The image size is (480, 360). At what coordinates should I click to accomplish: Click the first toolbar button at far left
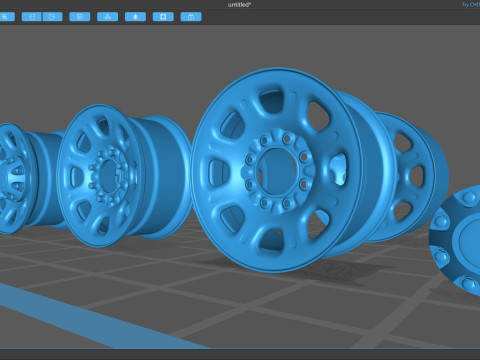[7, 17]
